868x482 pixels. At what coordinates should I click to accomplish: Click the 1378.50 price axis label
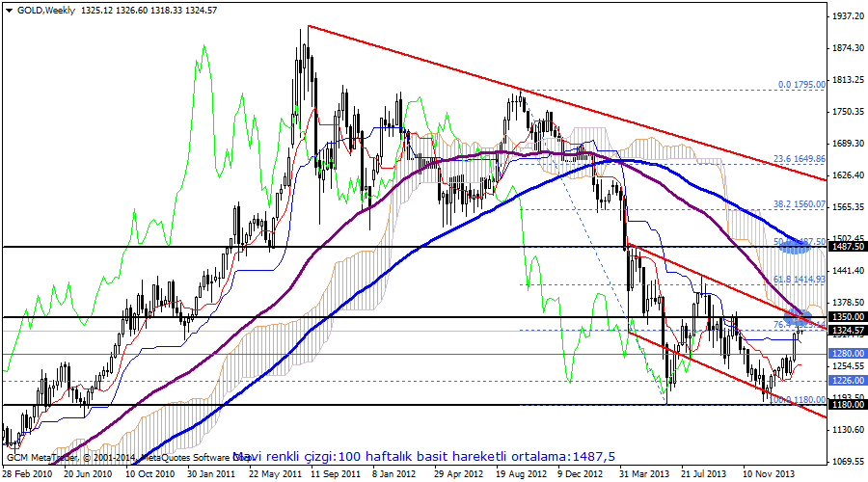[x=848, y=302]
